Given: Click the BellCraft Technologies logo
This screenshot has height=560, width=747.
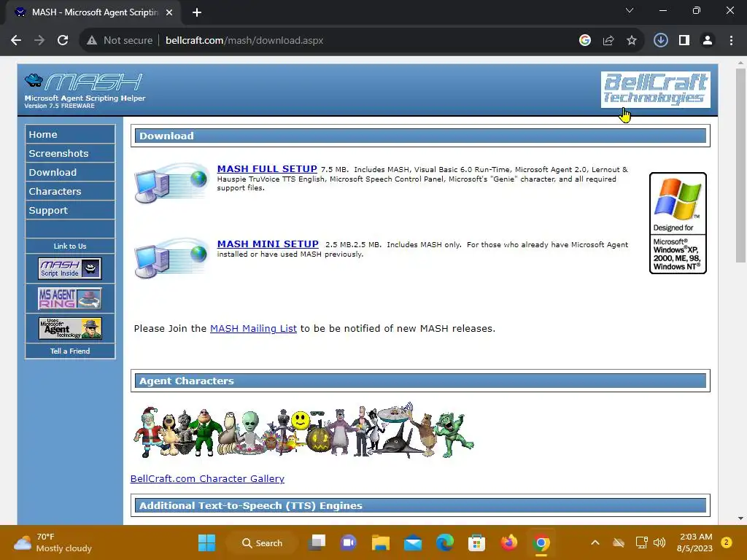Looking at the screenshot, I should [656, 89].
